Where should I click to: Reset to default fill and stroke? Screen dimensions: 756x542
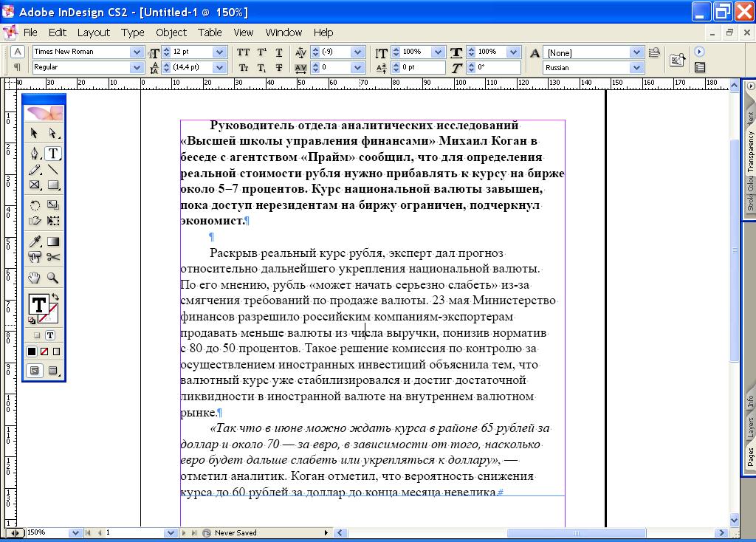tap(32, 320)
